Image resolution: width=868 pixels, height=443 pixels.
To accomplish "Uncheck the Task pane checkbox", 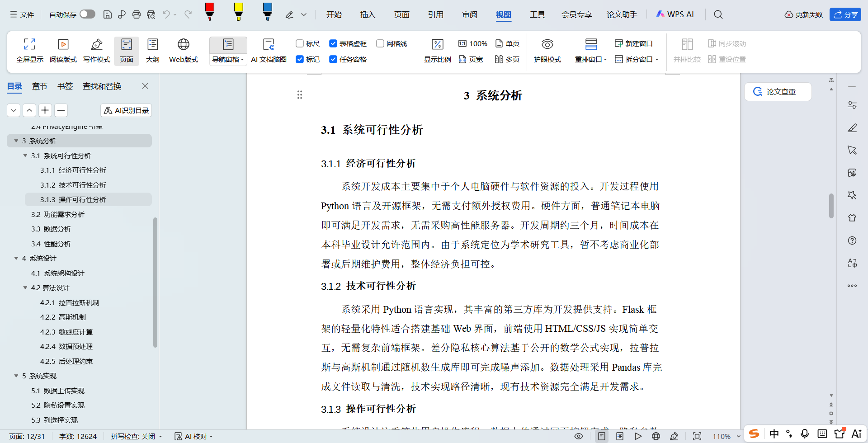I will 333,59.
